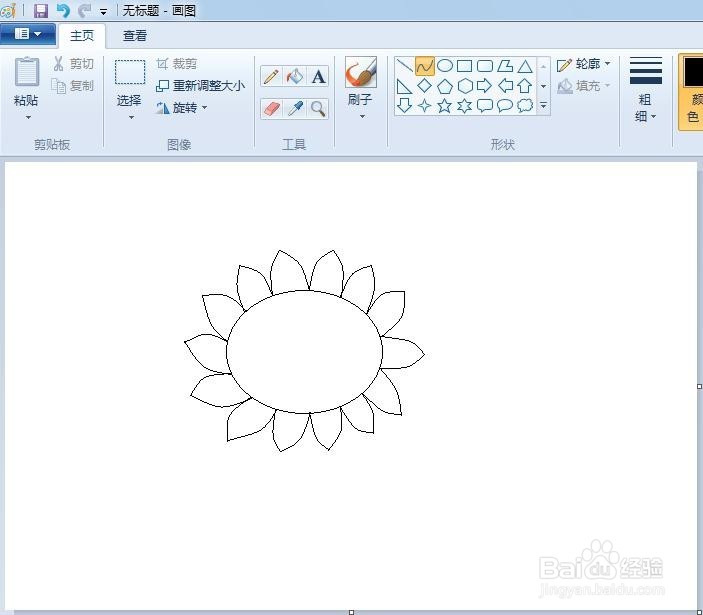Select the Magnifier tool
This screenshot has width=703, height=615.
click(x=318, y=109)
